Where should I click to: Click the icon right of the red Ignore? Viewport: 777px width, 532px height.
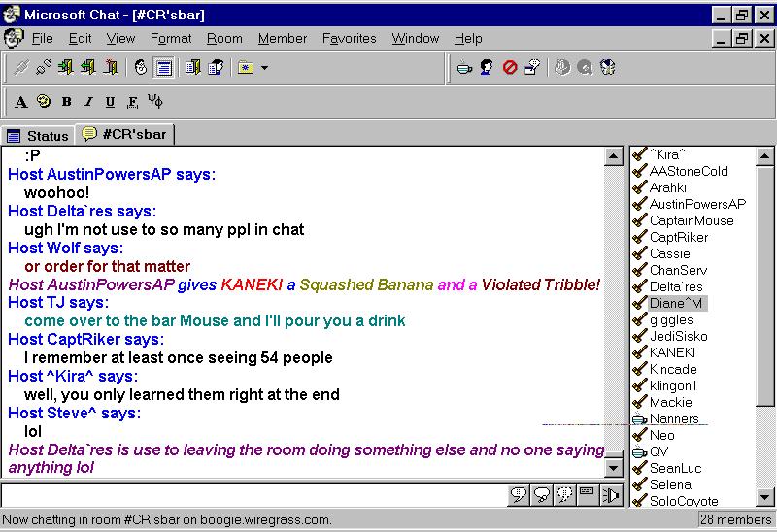(532, 67)
